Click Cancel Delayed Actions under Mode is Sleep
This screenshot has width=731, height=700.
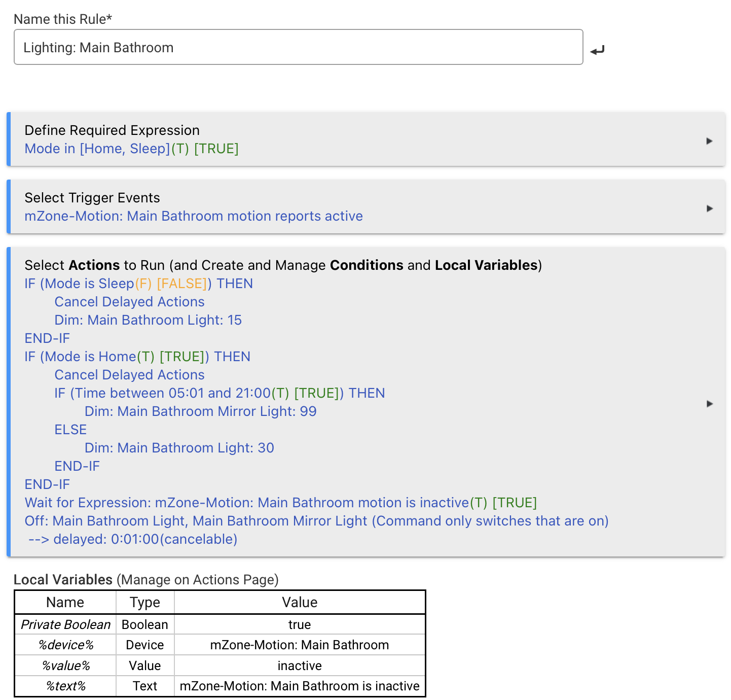tap(129, 302)
